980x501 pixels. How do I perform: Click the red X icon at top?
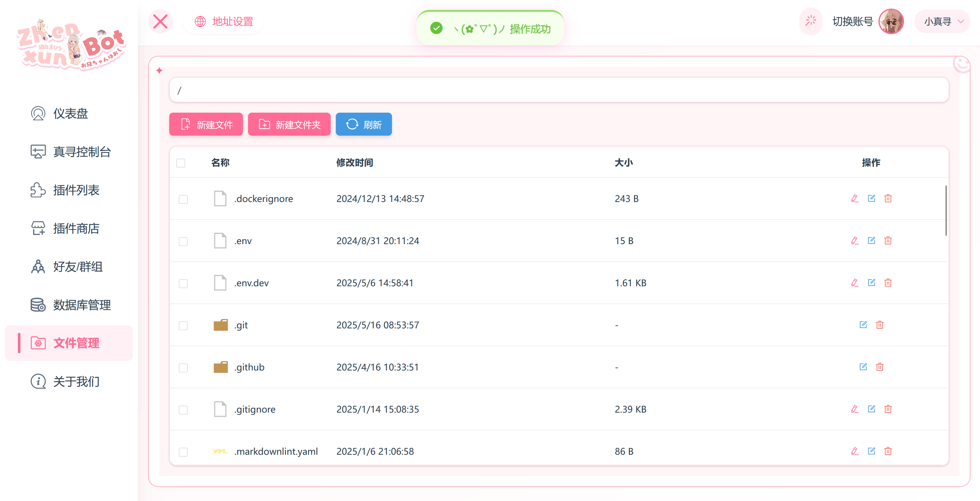[x=160, y=22]
